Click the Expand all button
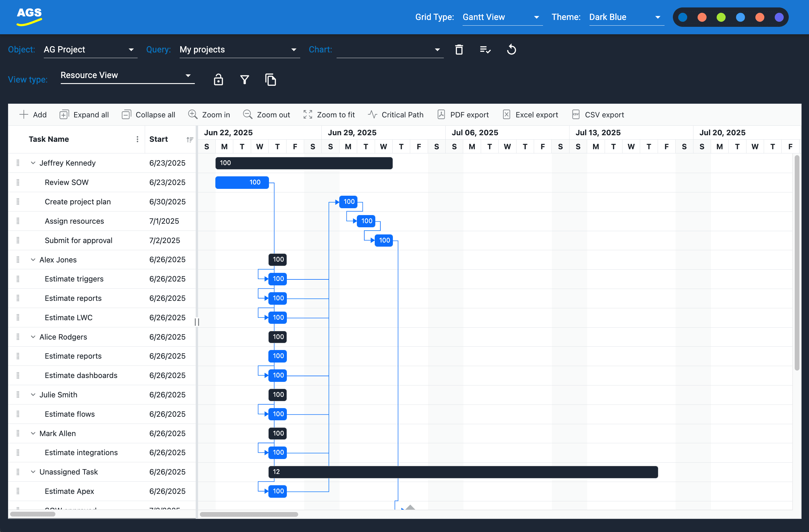 click(84, 115)
